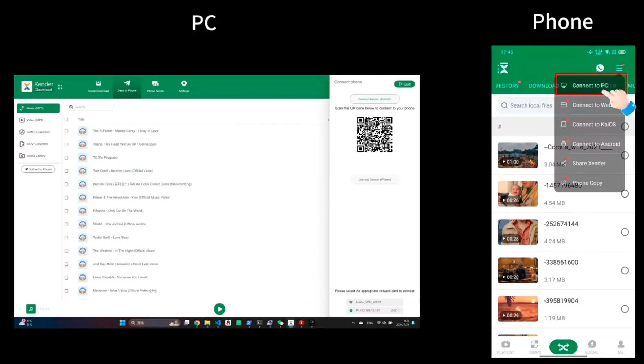The height and width of the screenshot is (364, 644).
Task: Open the 00:29 sunset video thumbnail
Action: [x=518, y=309]
